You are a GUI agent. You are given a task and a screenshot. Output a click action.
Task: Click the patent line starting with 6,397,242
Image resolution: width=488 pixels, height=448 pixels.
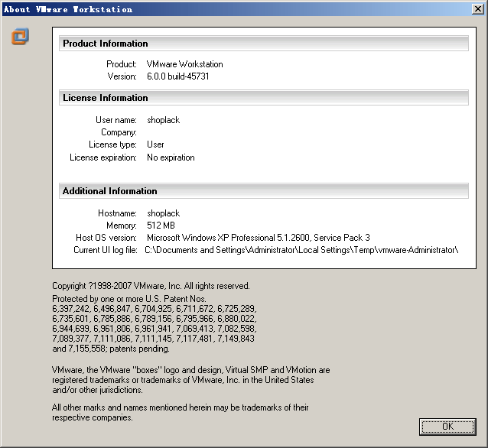[155, 309]
